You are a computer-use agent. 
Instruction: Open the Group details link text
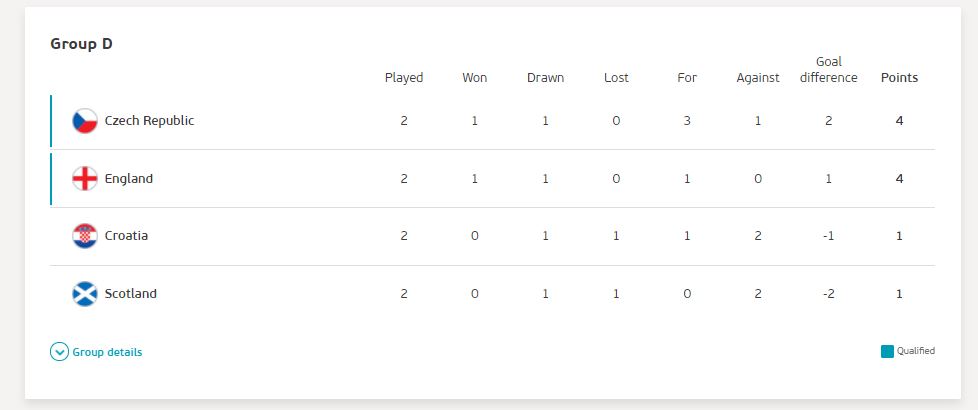[x=107, y=352]
